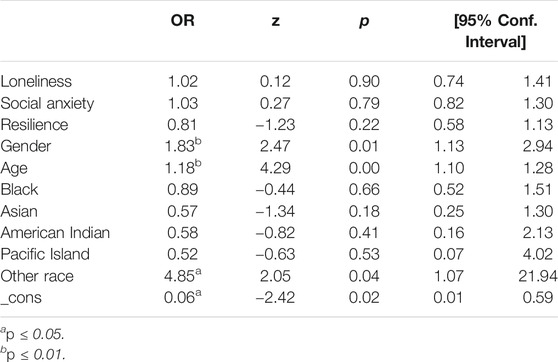The width and height of the screenshot is (558, 362).
Task: Click the Resilience row label
Action: [x=35, y=125]
